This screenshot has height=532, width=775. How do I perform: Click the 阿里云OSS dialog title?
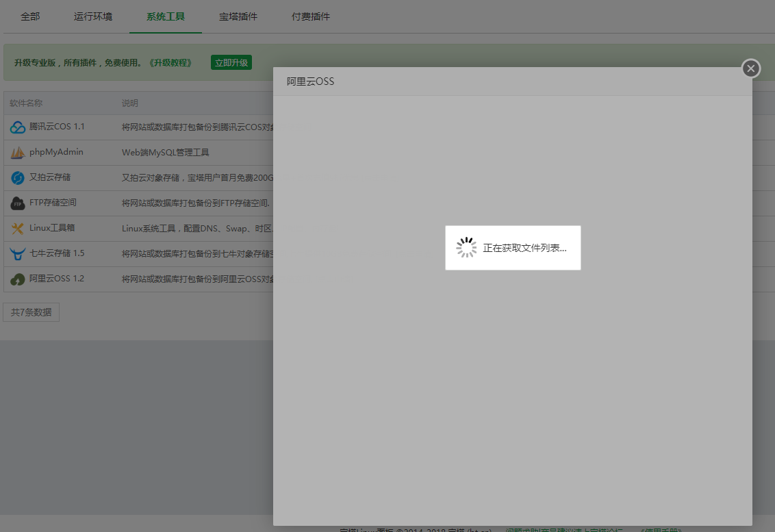(x=310, y=81)
